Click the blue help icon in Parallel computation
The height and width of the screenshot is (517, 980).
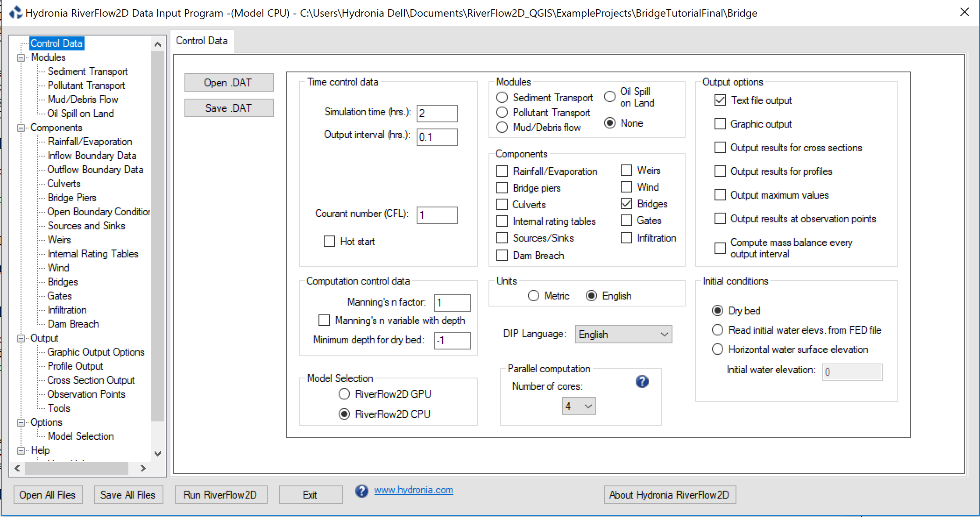[x=642, y=382]
